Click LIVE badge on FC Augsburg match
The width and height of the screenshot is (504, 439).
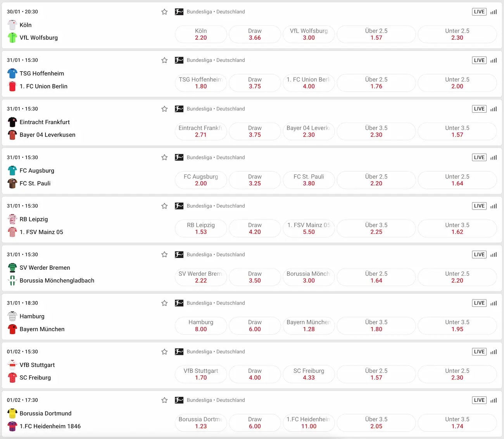click(479, 157)
